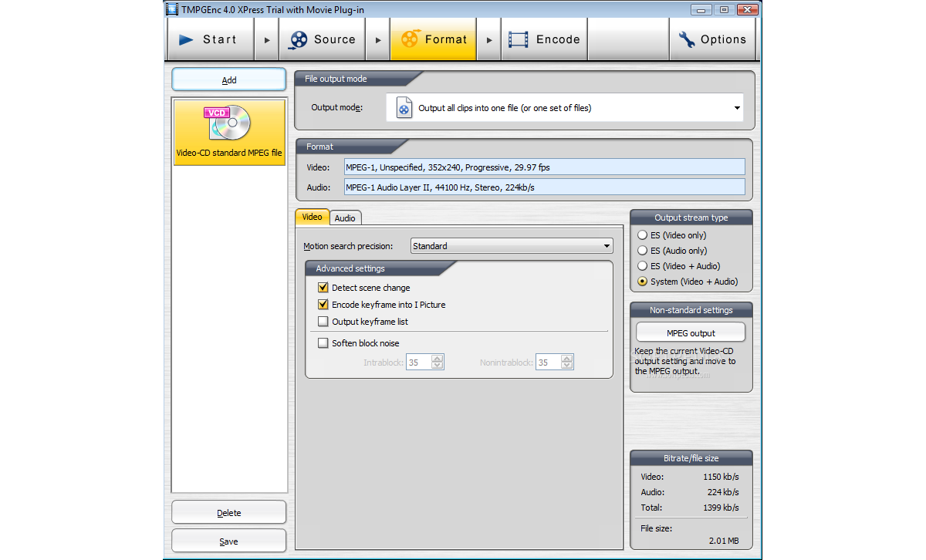The width and height of the screenshot is (926, 560).
Task: Go to the Source stage
Action: (322, 39)
